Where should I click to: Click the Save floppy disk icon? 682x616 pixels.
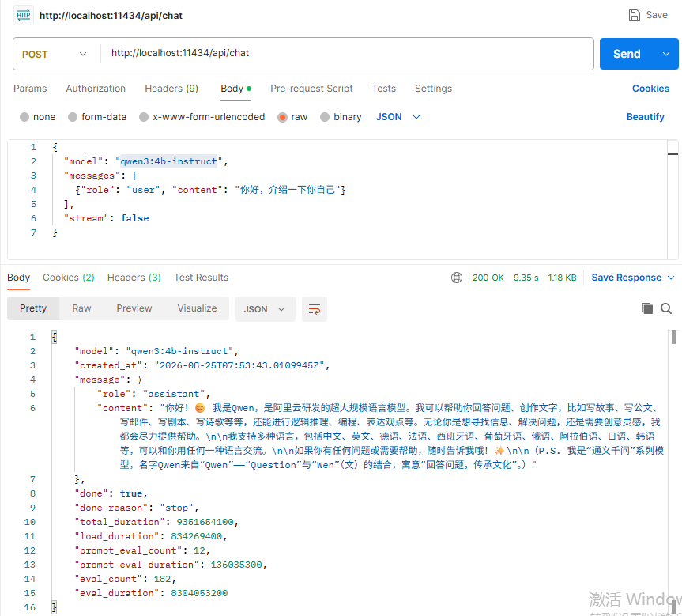tap(634, 15)
